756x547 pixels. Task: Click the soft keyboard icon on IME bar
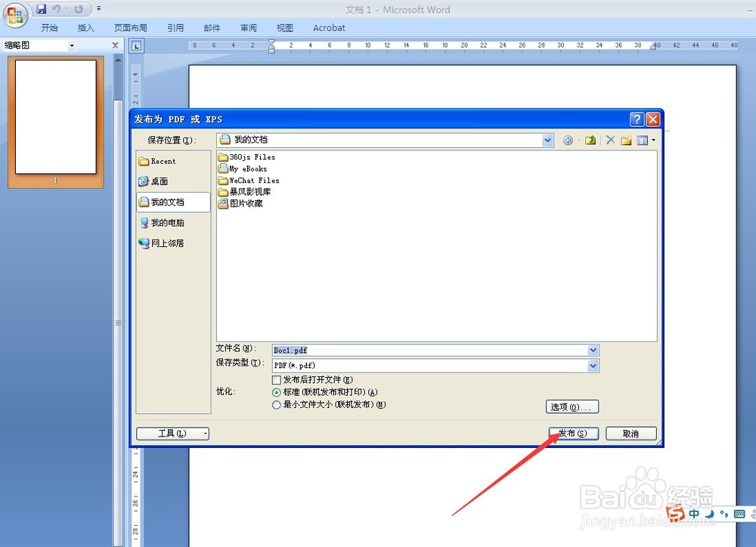739,514
